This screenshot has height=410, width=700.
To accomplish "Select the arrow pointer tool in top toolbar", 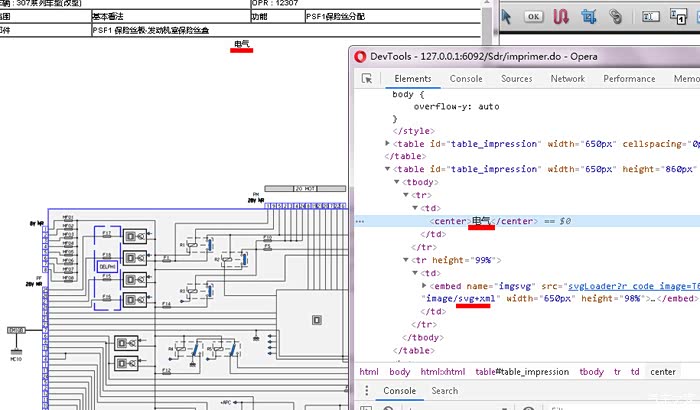I will pyautogui.click(x=506, y=16).
